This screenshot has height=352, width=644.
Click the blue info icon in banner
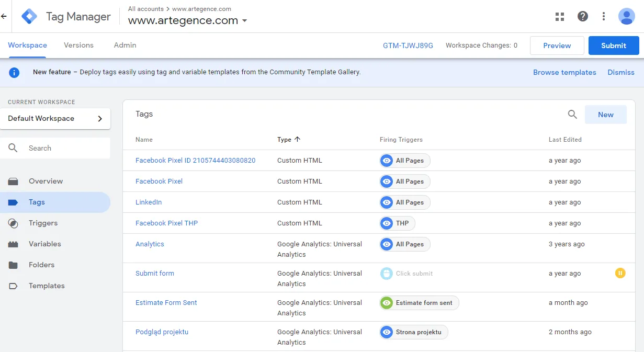coord(14,73)
